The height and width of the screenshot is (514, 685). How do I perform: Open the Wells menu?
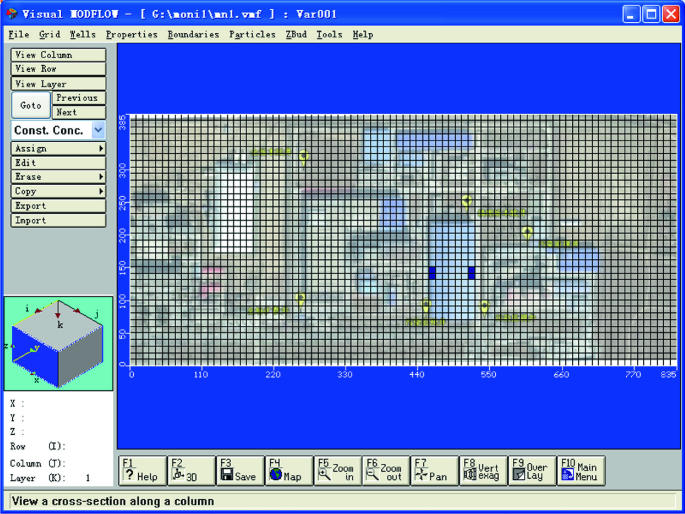83,34
